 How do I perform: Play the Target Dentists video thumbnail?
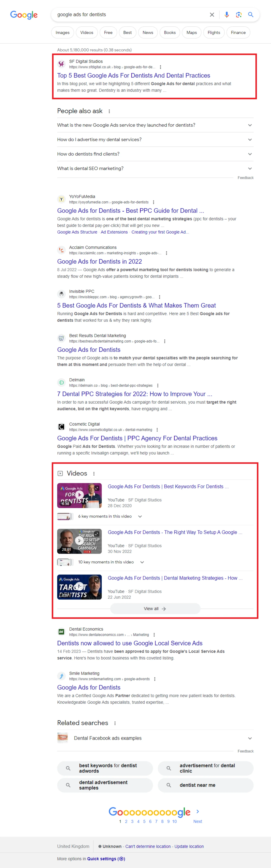click(79, 587)
